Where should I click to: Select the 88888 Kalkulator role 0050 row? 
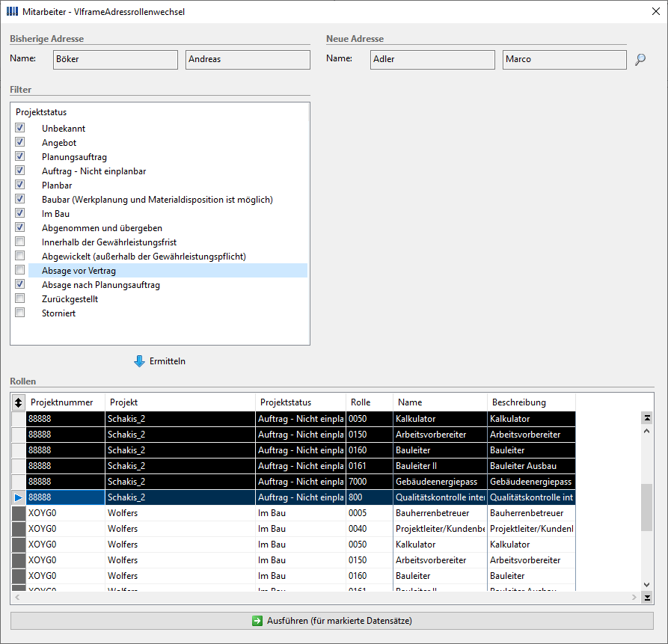pos(301,419)
